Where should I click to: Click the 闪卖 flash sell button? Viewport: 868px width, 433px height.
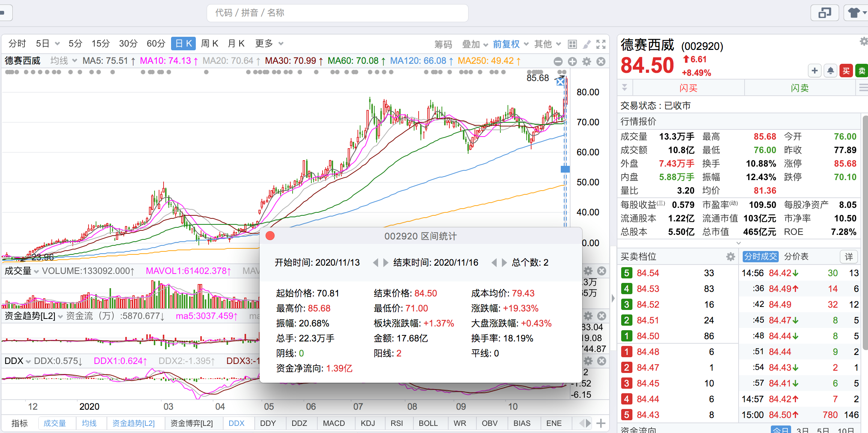pos(800,88)
